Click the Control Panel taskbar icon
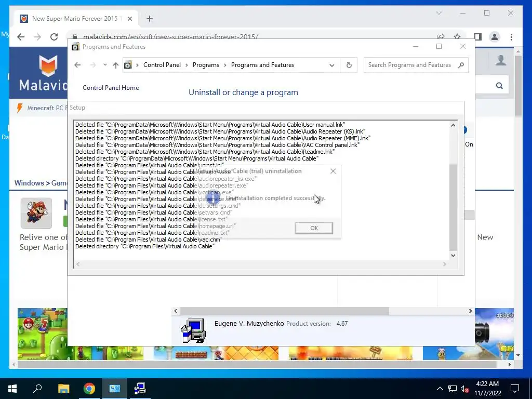The image size is (532, 399). coord(114,389)
